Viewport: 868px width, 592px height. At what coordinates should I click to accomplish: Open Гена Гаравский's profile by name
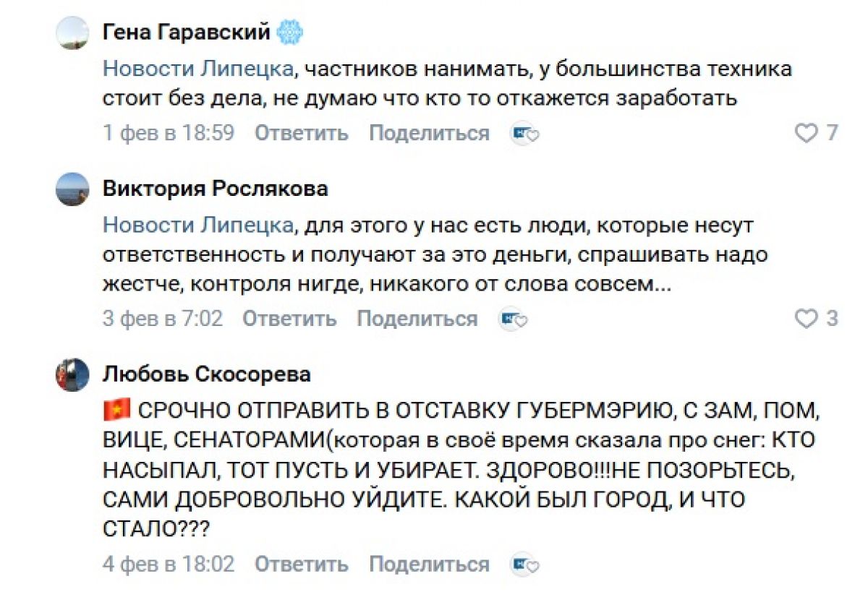[x=187, y=33]
